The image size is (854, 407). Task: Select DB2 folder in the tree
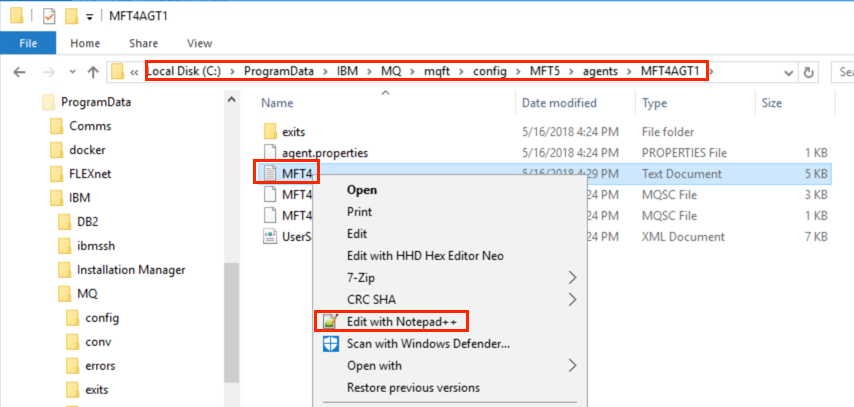[x=87, y=222]
